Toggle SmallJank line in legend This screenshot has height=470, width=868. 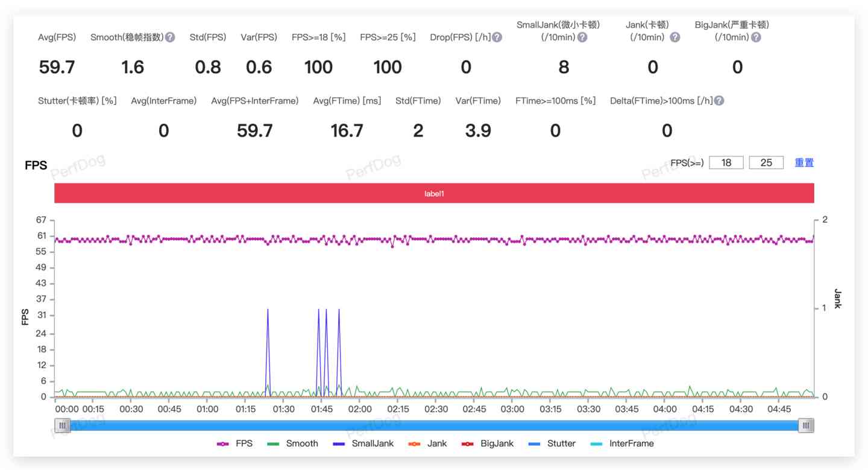363,443
